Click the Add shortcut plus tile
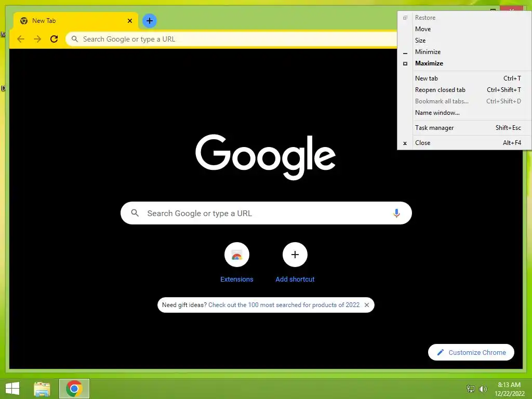The width and height of the screenshot is (532, 399). point(295,255)
